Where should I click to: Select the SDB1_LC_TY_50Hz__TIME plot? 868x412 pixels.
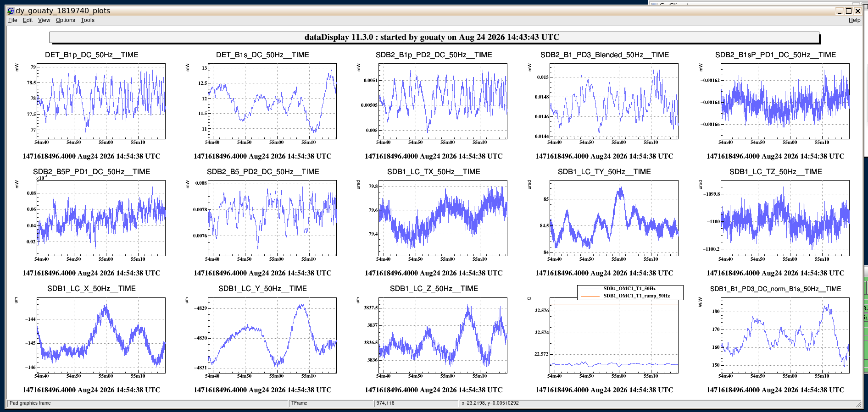(x=614, y=218)
